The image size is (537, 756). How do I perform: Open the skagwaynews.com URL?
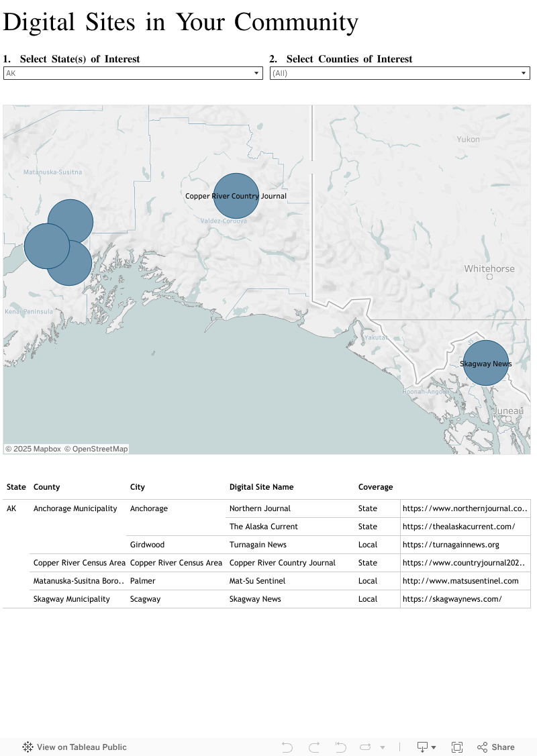click(452, 599)
